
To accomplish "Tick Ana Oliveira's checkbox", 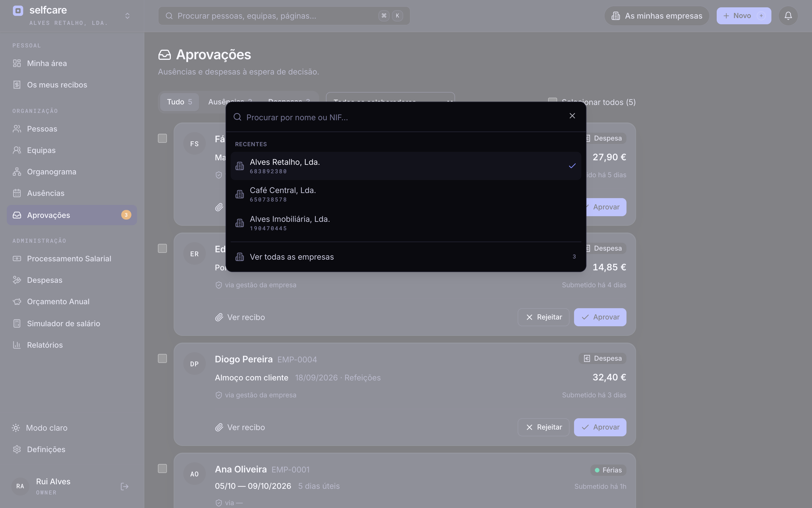I will (162, 469).
